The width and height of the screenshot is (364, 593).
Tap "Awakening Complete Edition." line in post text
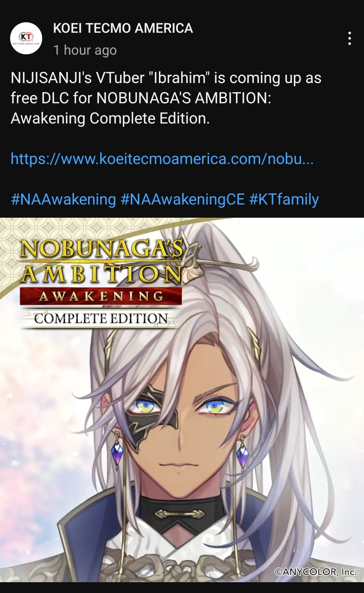110,118
